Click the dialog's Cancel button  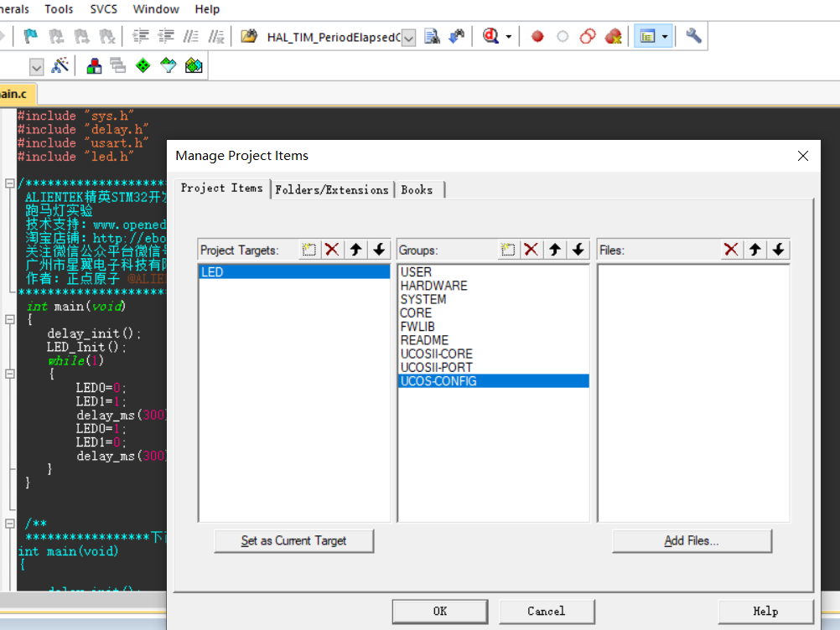coord(547,612)
